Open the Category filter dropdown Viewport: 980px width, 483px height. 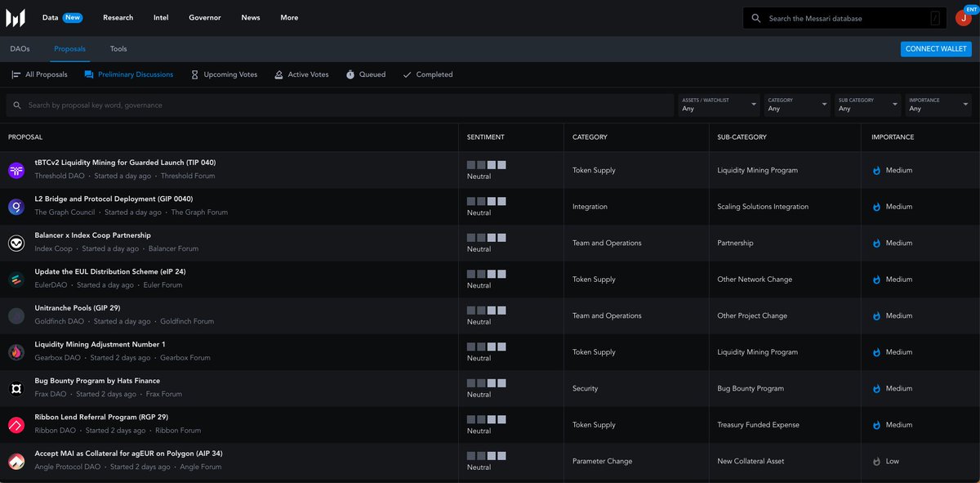796,105
